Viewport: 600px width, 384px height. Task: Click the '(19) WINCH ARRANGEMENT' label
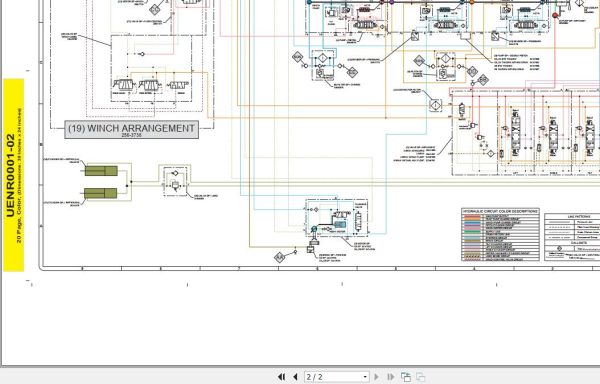(x=131, y=128)
